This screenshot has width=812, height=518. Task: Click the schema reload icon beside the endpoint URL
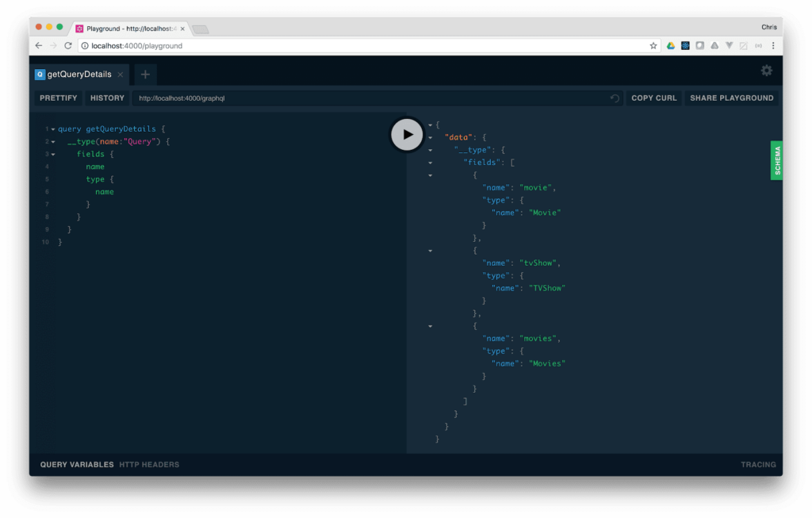click(x=615, y=98)
